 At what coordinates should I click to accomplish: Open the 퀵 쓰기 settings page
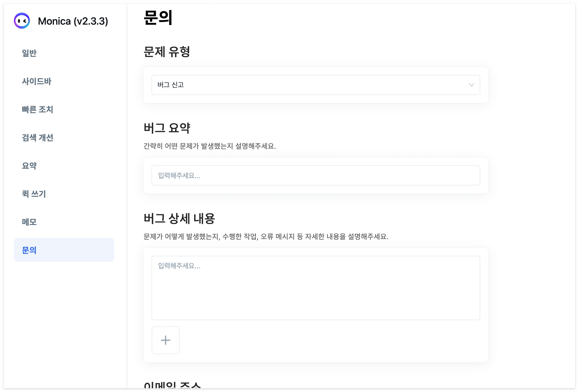34,194
